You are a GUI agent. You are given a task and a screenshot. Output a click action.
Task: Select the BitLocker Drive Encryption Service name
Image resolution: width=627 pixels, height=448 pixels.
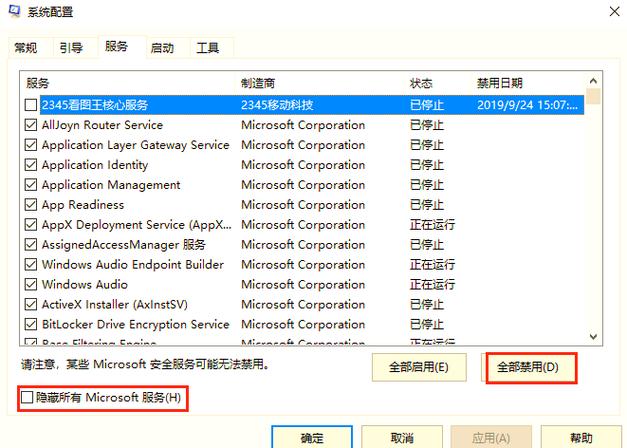click(x=136, y=324)
